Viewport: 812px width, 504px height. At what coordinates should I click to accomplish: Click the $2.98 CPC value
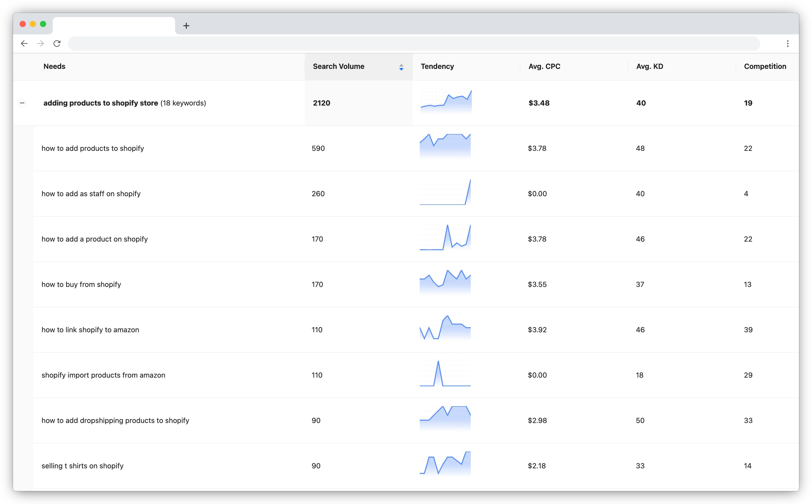point(537,420)
